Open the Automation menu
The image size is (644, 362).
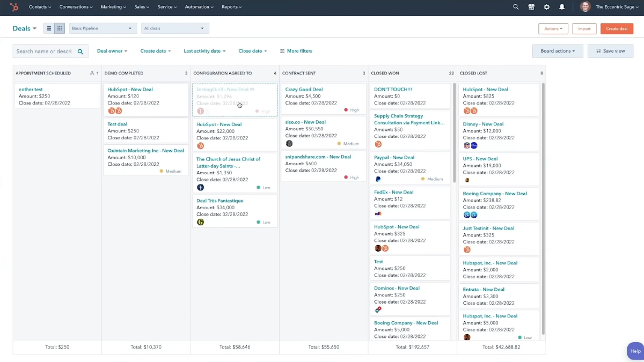[199, 7]
